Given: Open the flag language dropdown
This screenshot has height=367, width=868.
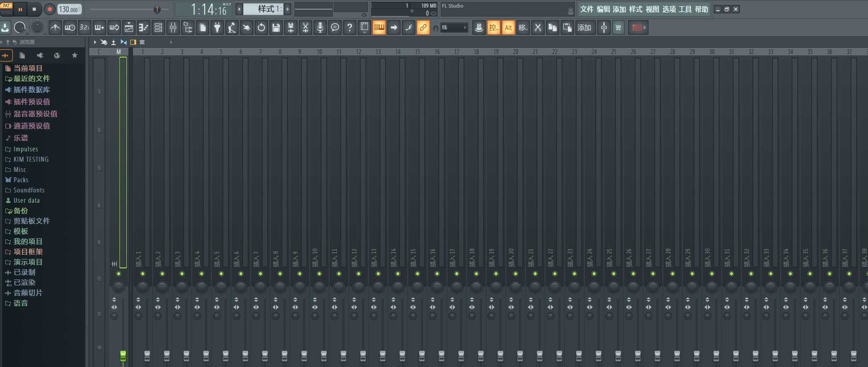Looking at the screenshot, I should tap(638, 28).
